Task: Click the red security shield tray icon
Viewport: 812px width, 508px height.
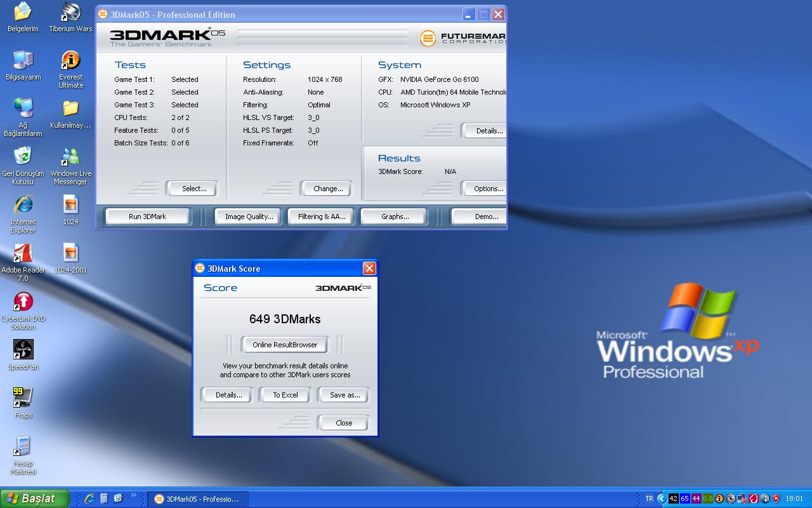Action: tap(776, 498)
